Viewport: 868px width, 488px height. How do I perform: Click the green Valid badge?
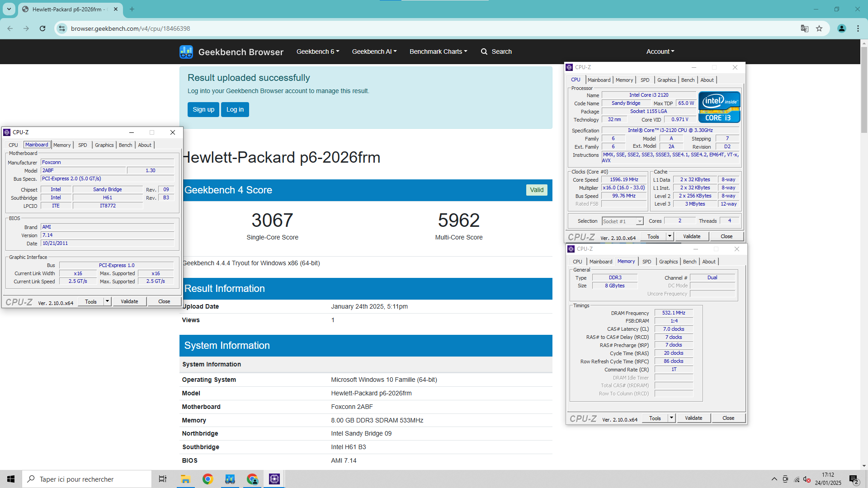pyautogui.click(x=537, y=190)
